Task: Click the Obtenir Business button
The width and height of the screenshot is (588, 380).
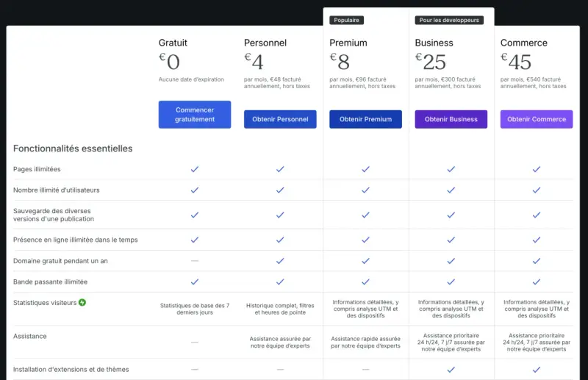Action: tap(451, 119)
